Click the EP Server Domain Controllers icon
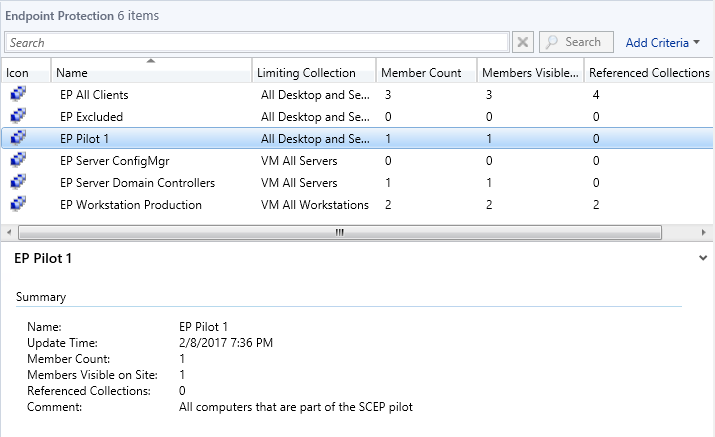 pos(18,183)
